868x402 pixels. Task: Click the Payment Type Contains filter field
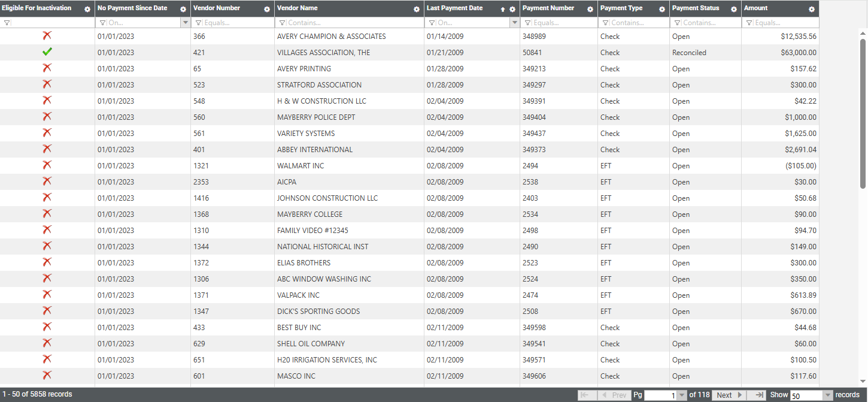pos(639,23)
